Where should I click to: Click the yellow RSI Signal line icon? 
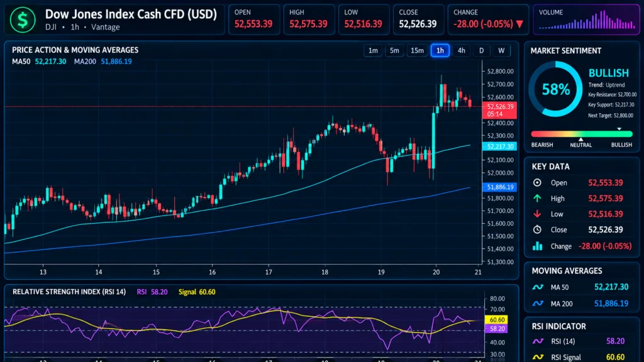point(538,358)
